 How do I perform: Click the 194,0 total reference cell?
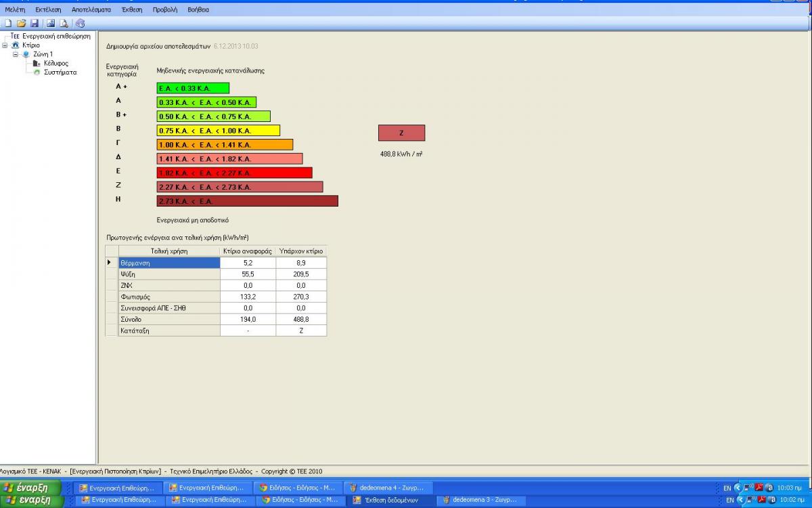point(248,319)
